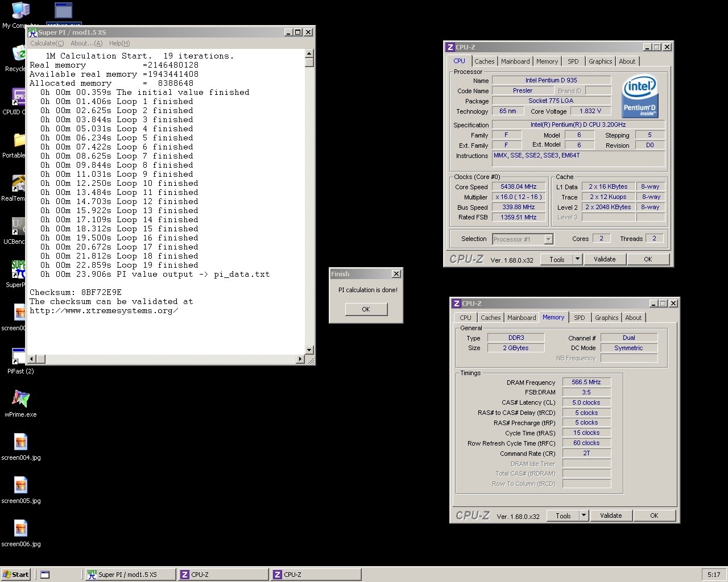Switch to Super PI taskbar button

130,575
